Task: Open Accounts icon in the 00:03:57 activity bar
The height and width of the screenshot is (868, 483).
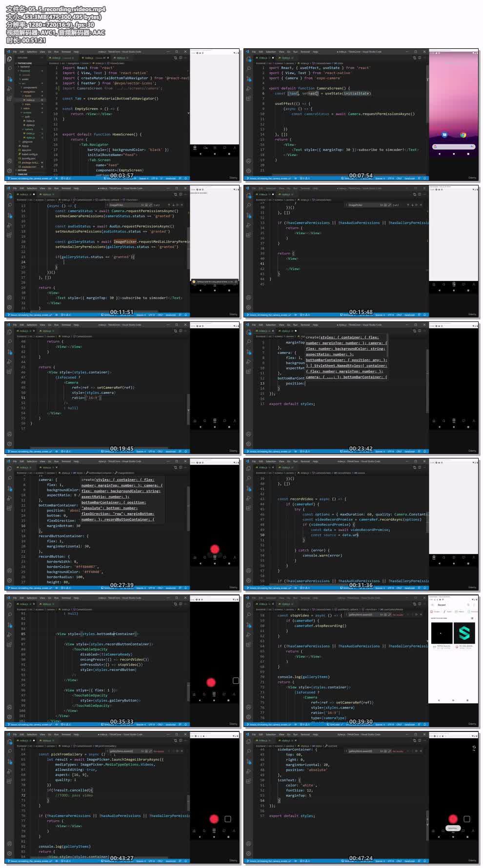Action: pyautogui.click(x=9, y=161)
